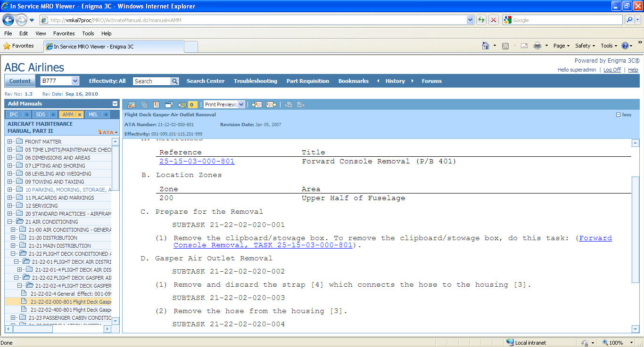Screen dimensions: 644x347
Task: Click the Log Off link
Action: click(612, 70)
